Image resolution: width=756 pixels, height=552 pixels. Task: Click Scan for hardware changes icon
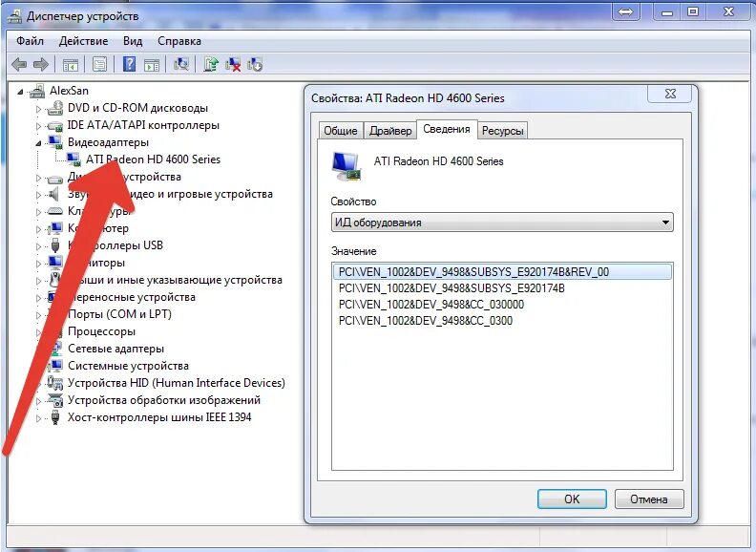[x=181, y=64]
